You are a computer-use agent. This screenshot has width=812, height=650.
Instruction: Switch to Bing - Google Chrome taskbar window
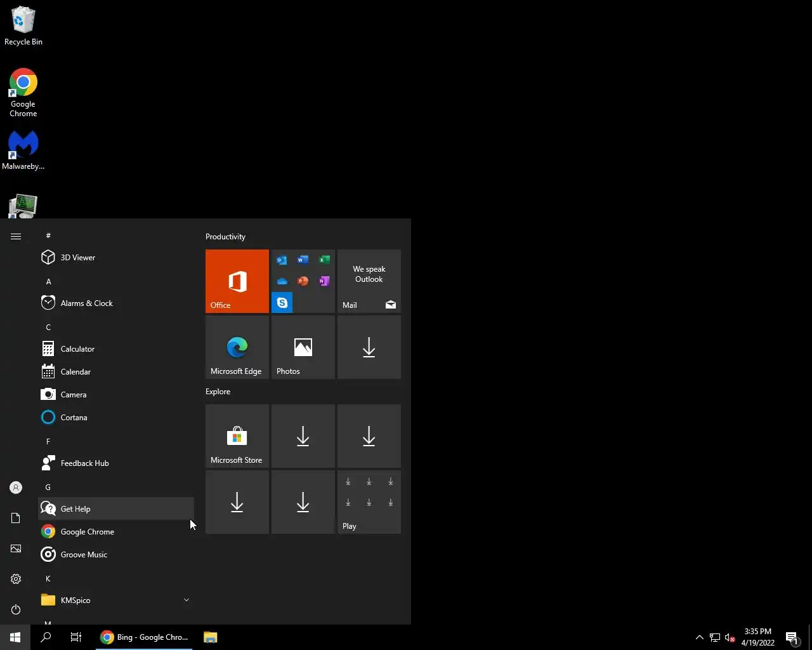(x=145, y=637)
